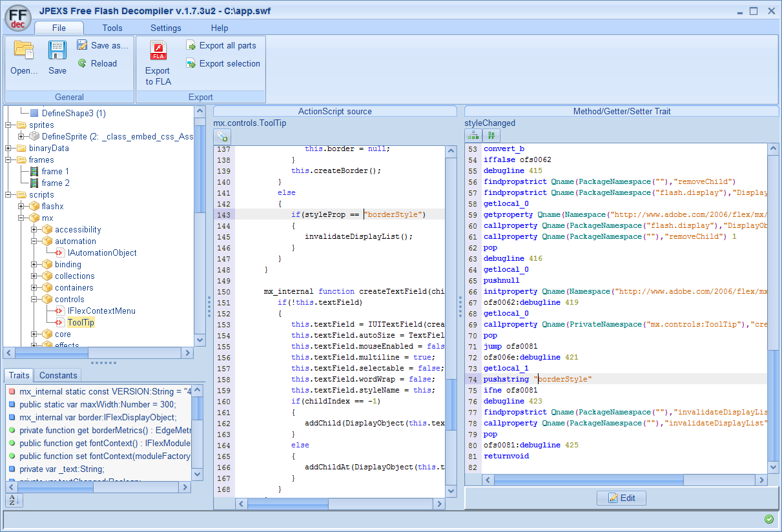Click the tag icon above ActionScript source
The image size is (782, 532).
pyautogui.click(x=222, y=136)
